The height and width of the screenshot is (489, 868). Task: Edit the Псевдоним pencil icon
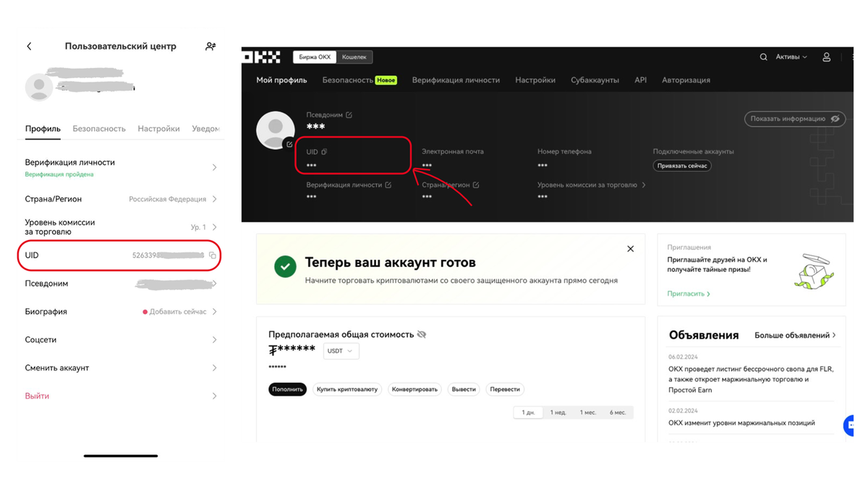click(349, 115)
